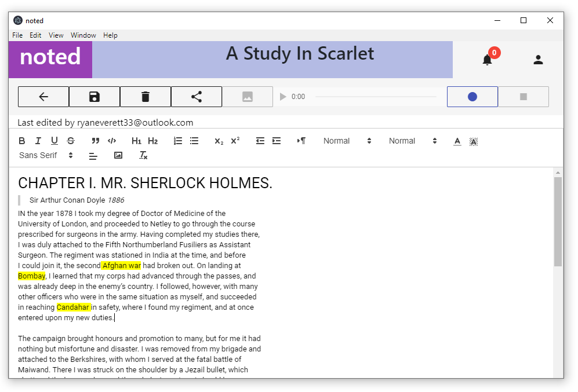Apply superscript formatting
This screenshot has width=578, height=392.
coord(235,141)
